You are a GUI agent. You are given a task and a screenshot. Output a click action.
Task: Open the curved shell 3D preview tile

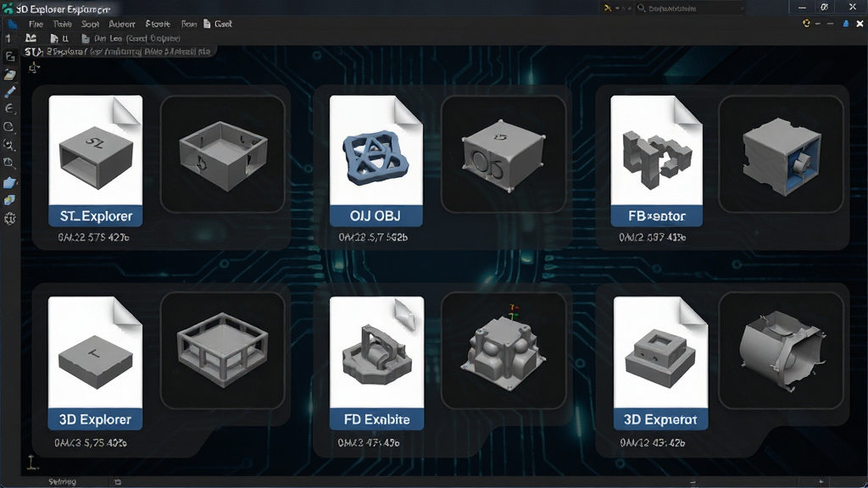[781, 351]
